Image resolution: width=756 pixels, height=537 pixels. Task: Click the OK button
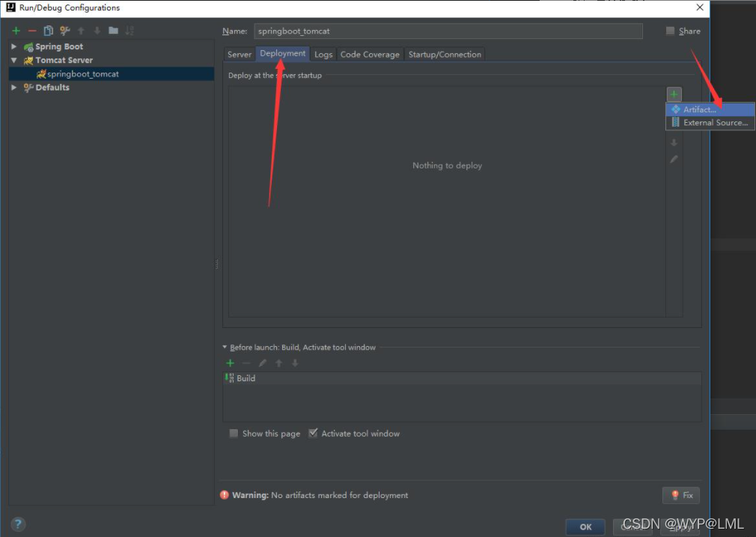tap(585, 527)
